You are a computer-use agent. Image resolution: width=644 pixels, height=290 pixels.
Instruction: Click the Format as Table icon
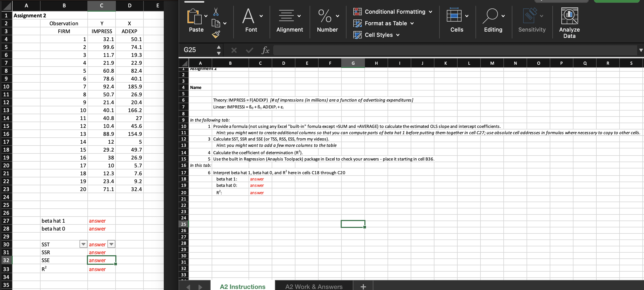358,23
